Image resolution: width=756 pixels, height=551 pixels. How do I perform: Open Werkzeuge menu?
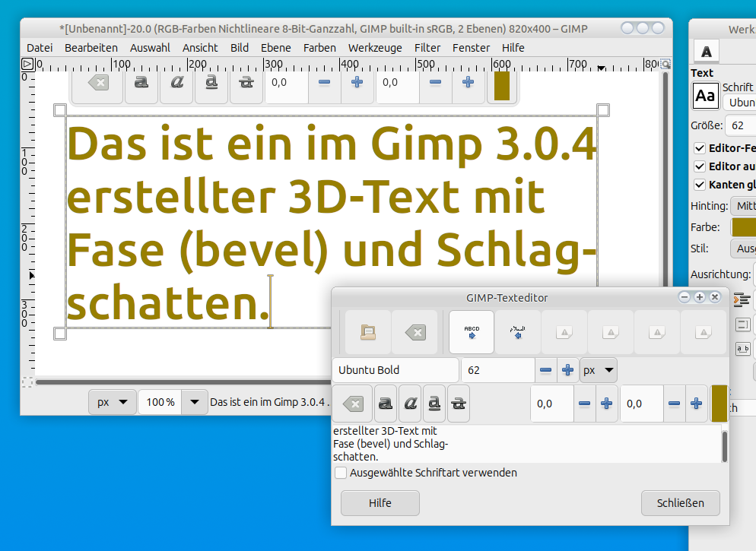375,48
